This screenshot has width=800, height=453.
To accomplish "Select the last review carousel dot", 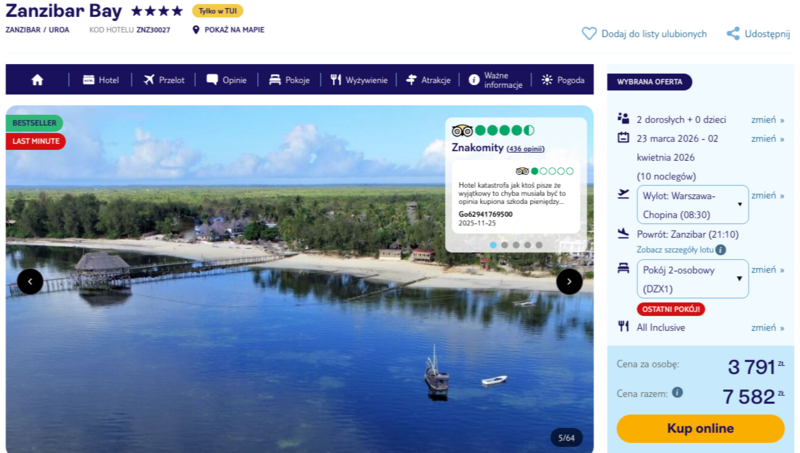I will pyautogui.click(x=539, y=244).
